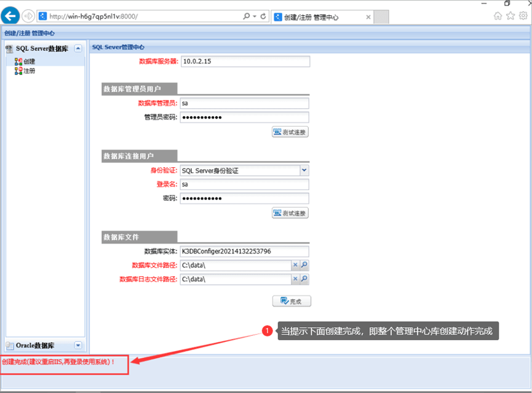Click the 完成 button
Screen dimensions: 532x393
(x=292, y=301)
